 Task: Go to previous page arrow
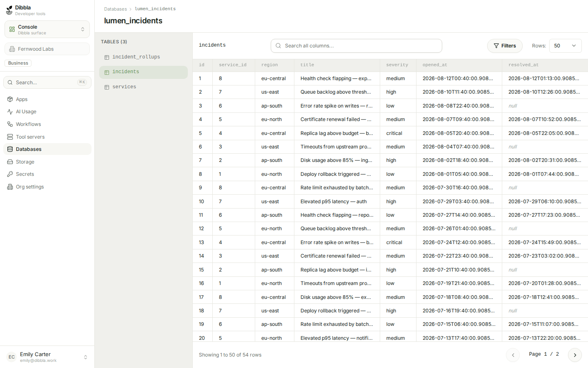(x=513, y=355)
